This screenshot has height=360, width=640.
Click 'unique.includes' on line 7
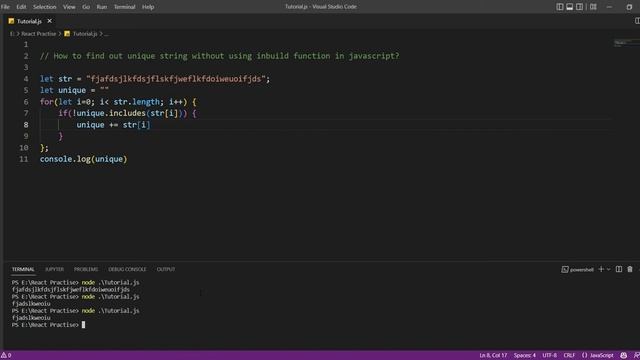pyautogui.click(x=111, y=113)
